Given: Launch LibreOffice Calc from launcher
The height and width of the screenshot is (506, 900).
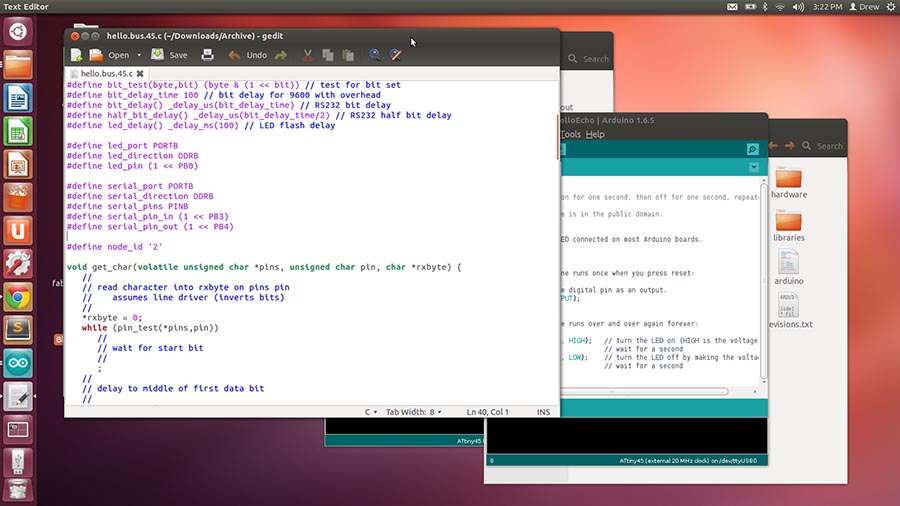Looking at the screenshot, I should coord(18,131).
